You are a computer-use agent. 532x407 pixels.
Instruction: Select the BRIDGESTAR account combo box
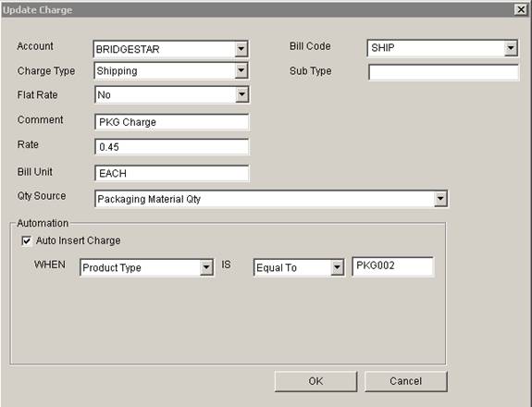point(170,49)
